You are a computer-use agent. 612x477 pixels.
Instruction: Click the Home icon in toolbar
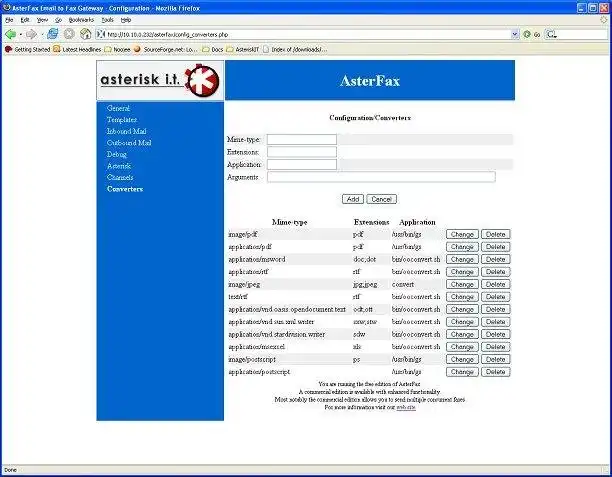tap(85, 34)
